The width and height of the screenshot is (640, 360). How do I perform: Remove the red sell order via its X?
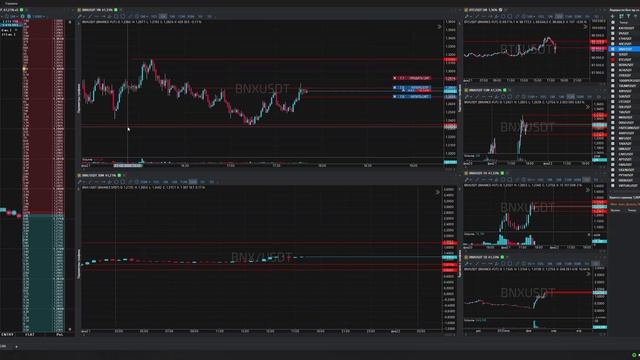[x=395, y=78]
